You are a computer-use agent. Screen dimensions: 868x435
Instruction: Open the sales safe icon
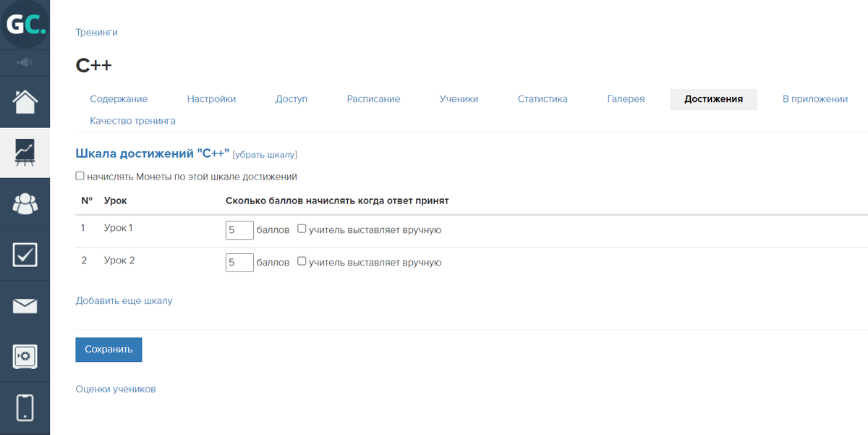(x=25, y=356)
